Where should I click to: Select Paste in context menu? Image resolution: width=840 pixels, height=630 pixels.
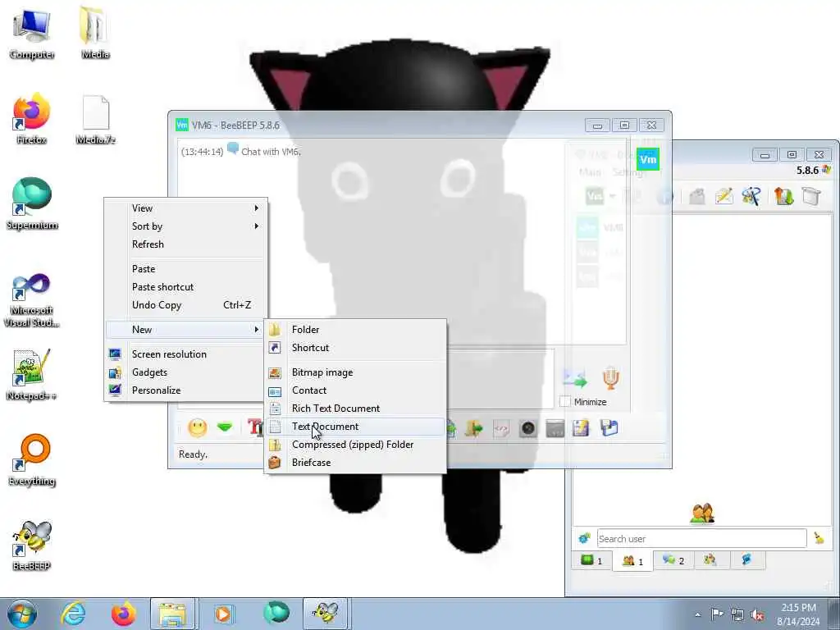pyautogui.click(x=185, y=269)
